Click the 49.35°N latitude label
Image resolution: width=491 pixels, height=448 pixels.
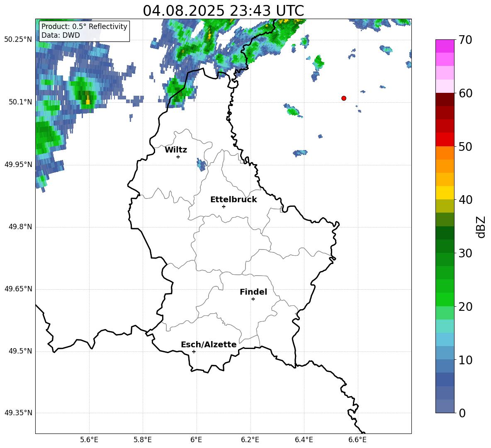pyautogui.click(x=18, y=413)
